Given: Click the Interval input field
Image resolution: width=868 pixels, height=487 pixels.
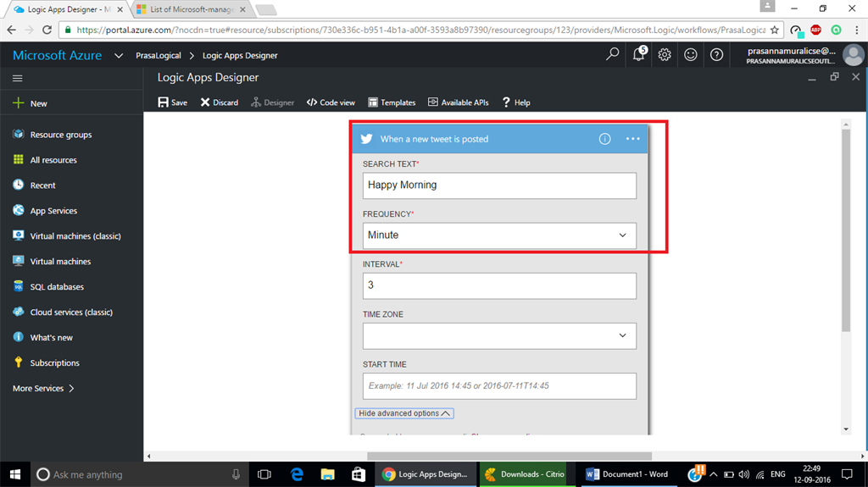Looking at the screenshot, I should [x=499, y=285].
